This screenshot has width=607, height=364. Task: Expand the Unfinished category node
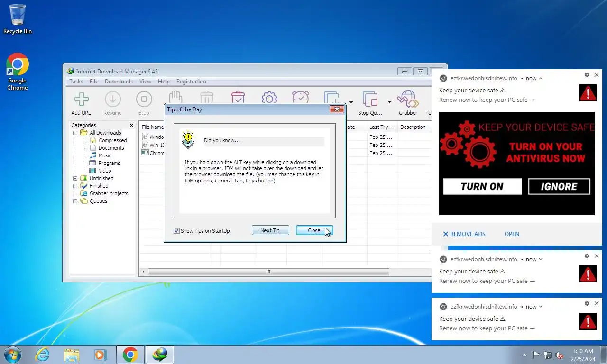[x=75, y=178]
